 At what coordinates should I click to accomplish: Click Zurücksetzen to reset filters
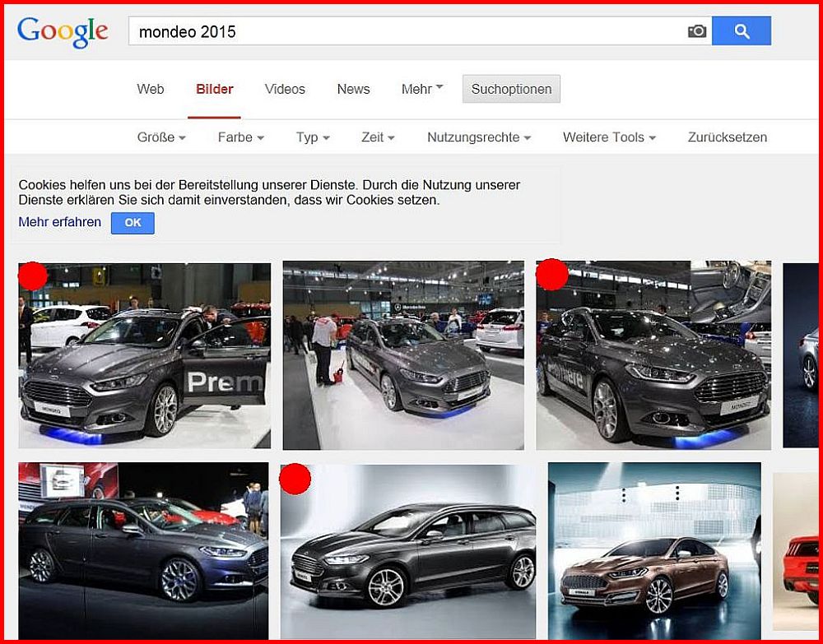[728, 137]
